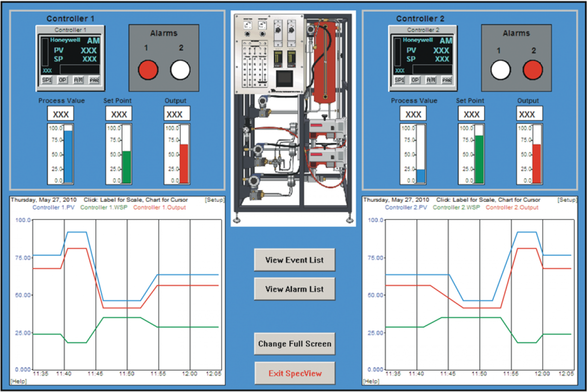Click Controller 1.PV chart legend label
Viewport: 588px width, 392px height.
[54, 208]
